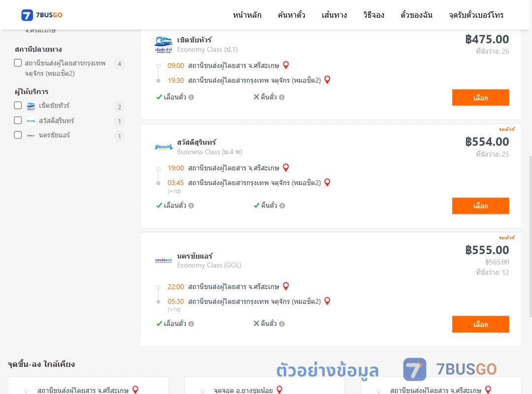Screen dimensions: 532x394
Task: Open the ค้นหาตั๋ว menu item
Action: pyautogui.click(x=292, y=15)
